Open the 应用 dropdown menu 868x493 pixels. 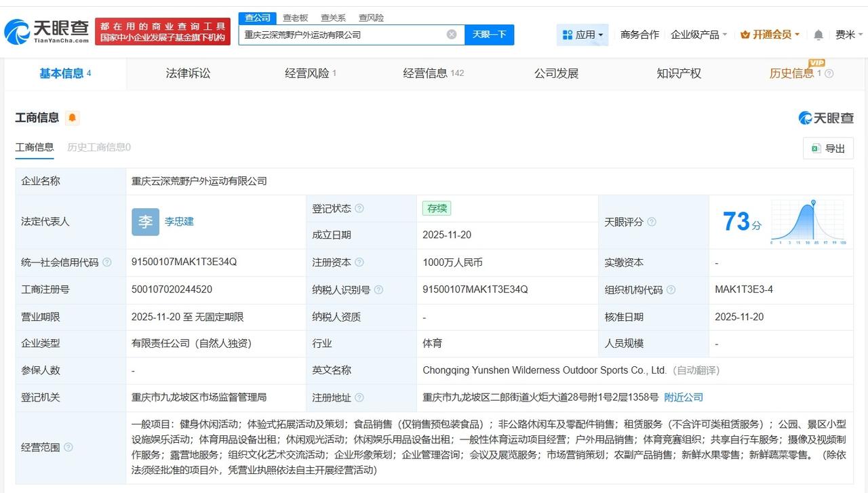click(x=583, y=35)
